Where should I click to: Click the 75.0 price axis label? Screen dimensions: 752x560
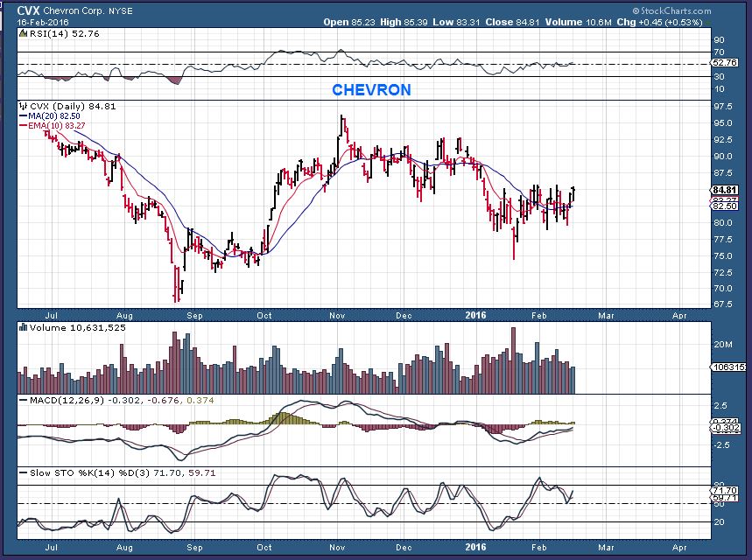point(723,256)
